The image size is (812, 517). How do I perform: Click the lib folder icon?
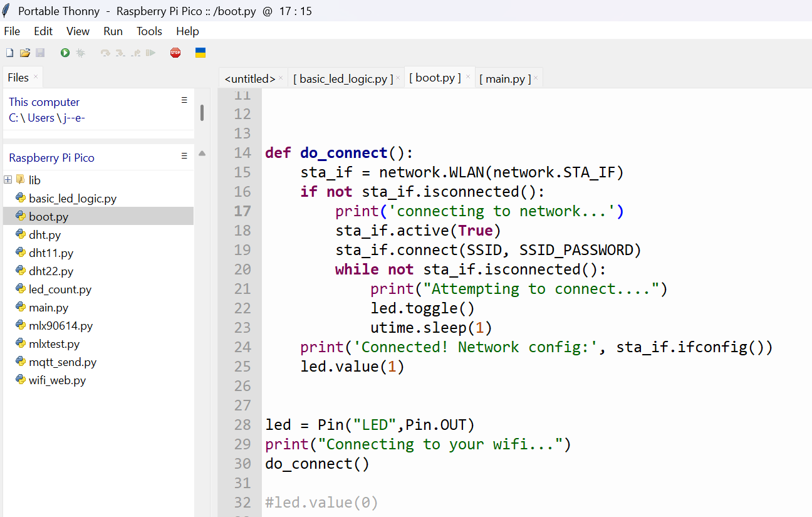(x=20, y=180)
